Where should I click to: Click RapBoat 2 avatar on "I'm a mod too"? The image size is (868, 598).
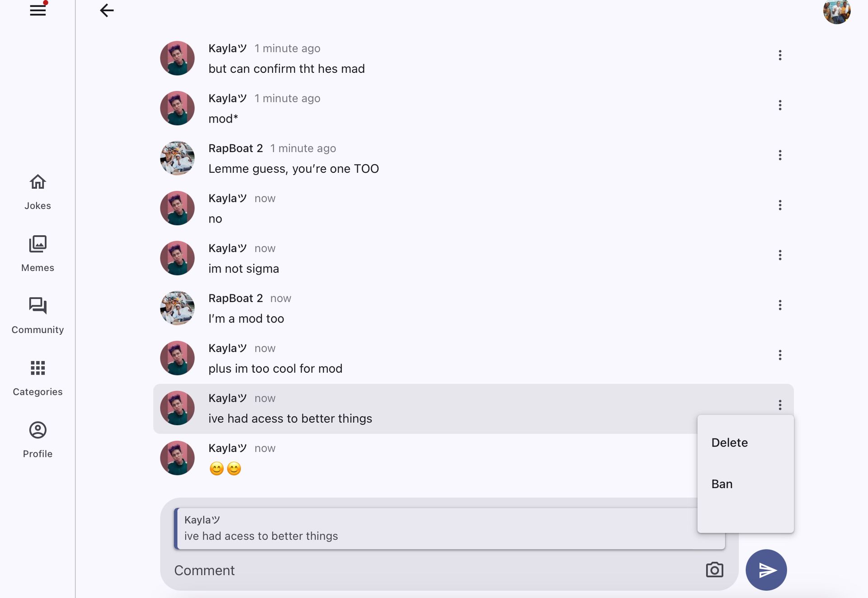point(177,308)
